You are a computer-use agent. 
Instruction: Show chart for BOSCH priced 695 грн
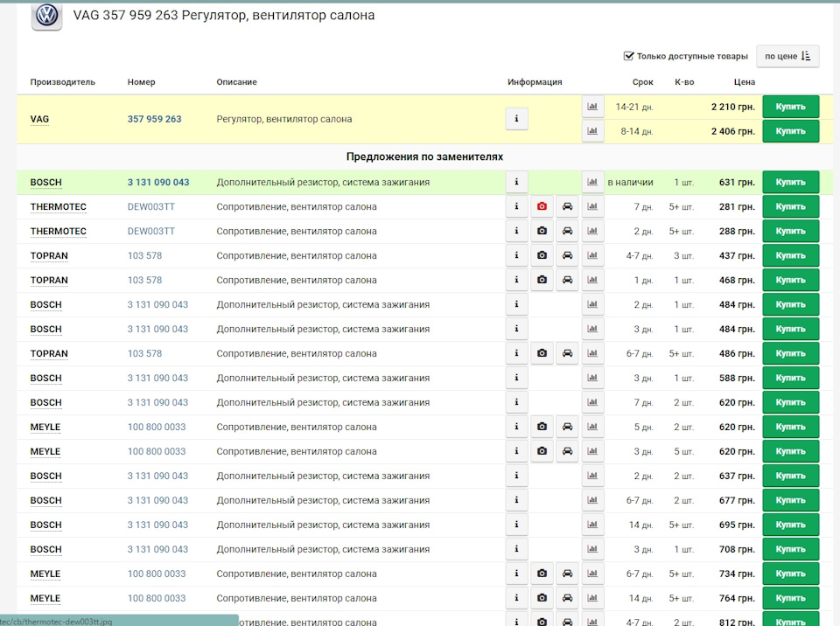pyautogui.click(x=592, y=525)
